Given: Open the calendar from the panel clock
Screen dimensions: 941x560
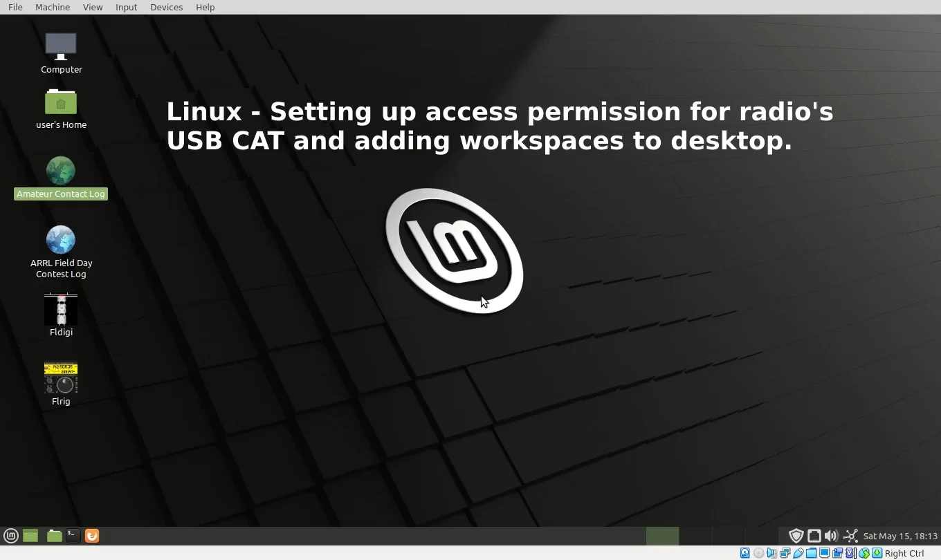Looking at the screenshot, I should click(x=900, y=536).
